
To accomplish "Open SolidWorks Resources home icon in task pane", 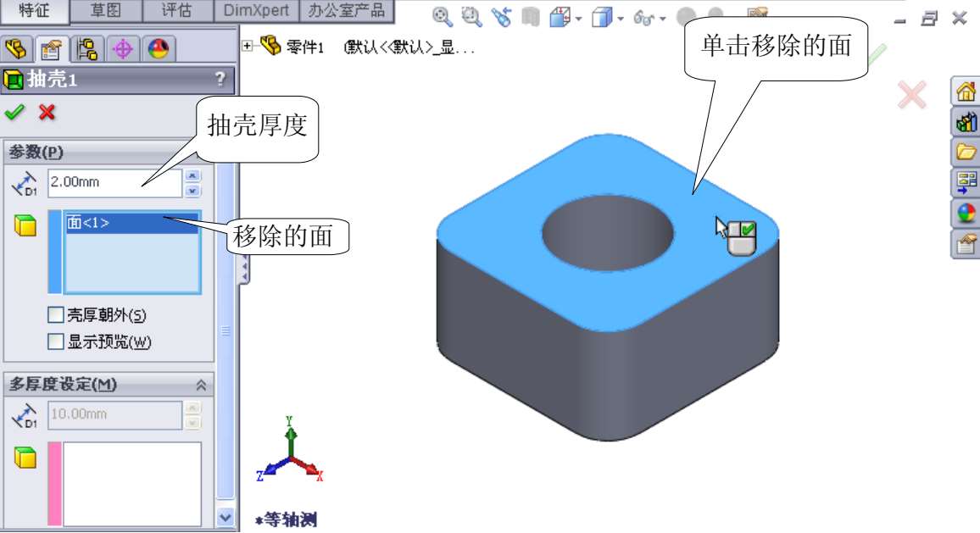I will [966, 92].
